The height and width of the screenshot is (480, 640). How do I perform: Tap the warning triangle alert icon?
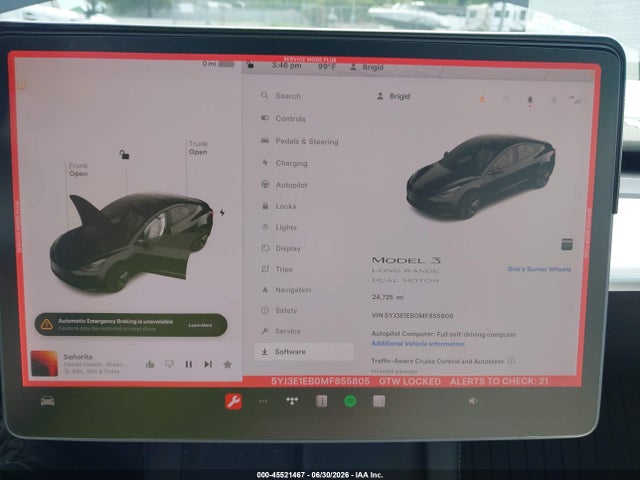pyautogui.click(x=47, y=324)
